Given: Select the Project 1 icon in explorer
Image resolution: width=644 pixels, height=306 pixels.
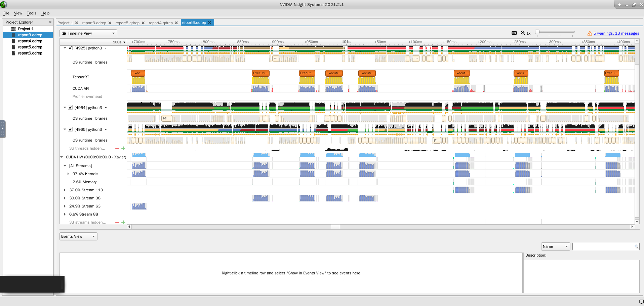Looking at the screenshot, I should 13,29.
